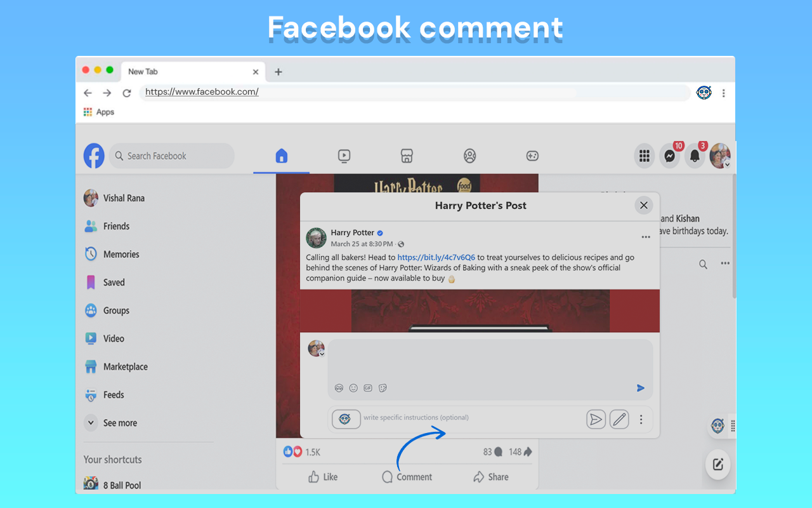
Task: Open the bit.ly link in post
Action: click(x=436, y=257)
